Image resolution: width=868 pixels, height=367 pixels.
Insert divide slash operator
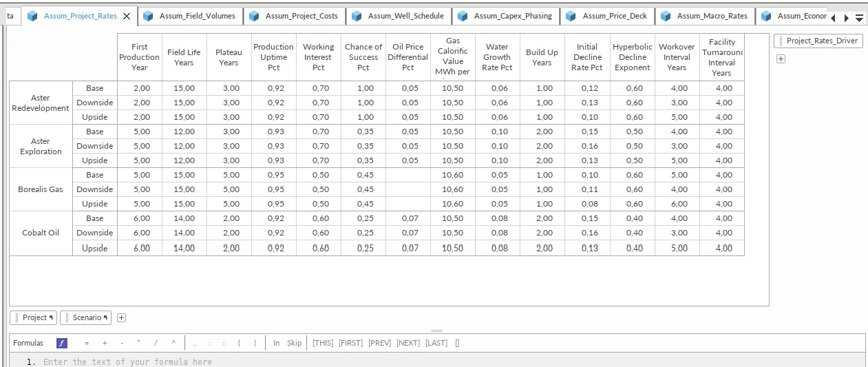(156, 343)
